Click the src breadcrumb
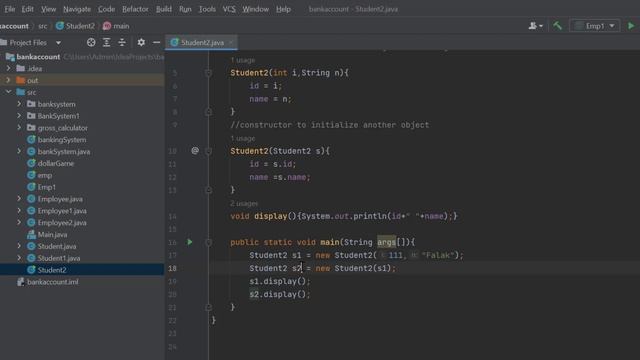The height and width of the screenshot is (360, 640). coord(42,26)
